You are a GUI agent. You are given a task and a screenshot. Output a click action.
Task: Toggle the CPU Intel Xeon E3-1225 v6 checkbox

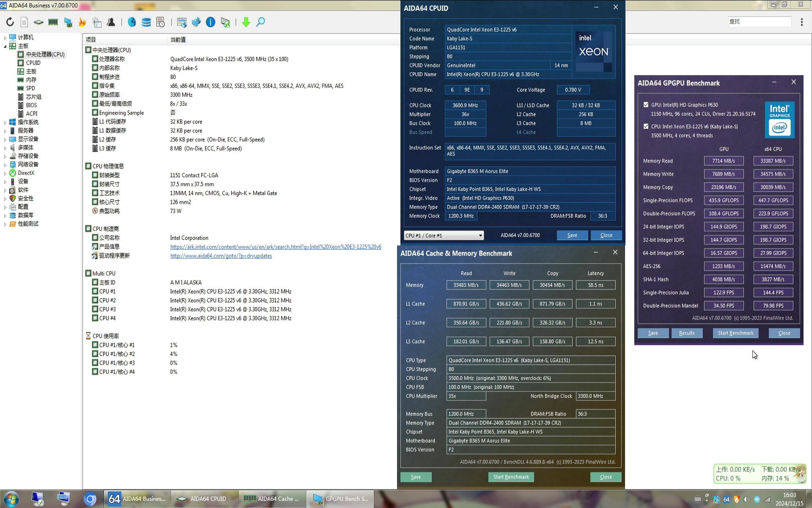[646, 126]
